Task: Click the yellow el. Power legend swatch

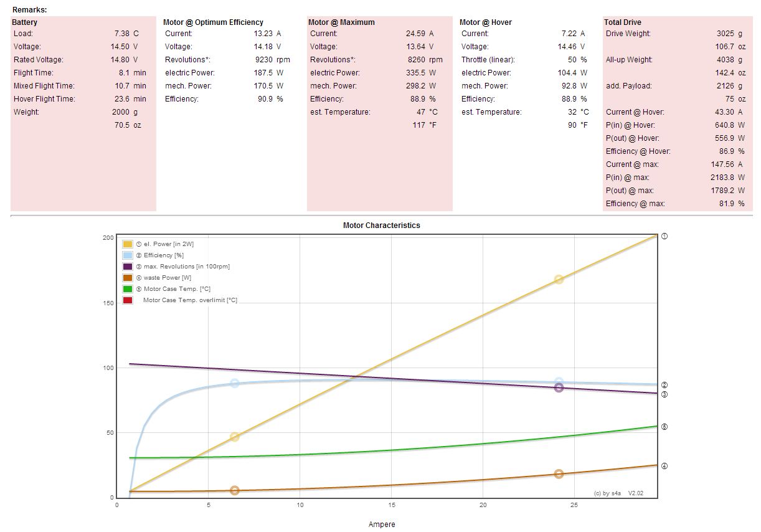Action: 128,244
